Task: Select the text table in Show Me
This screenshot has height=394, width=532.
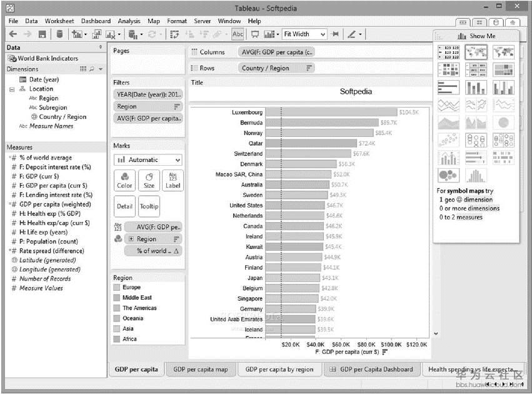Action: 448,52
